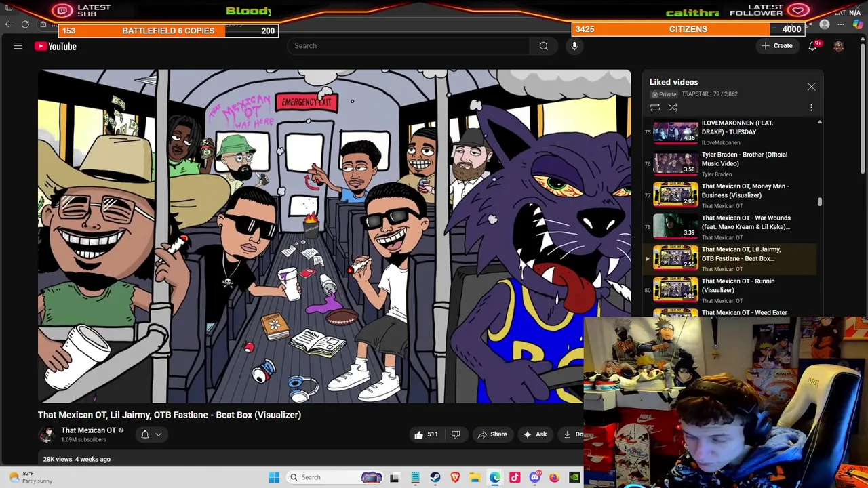Play That Mexican OT - Runnin (Visualizer)

tap(729, 290)
